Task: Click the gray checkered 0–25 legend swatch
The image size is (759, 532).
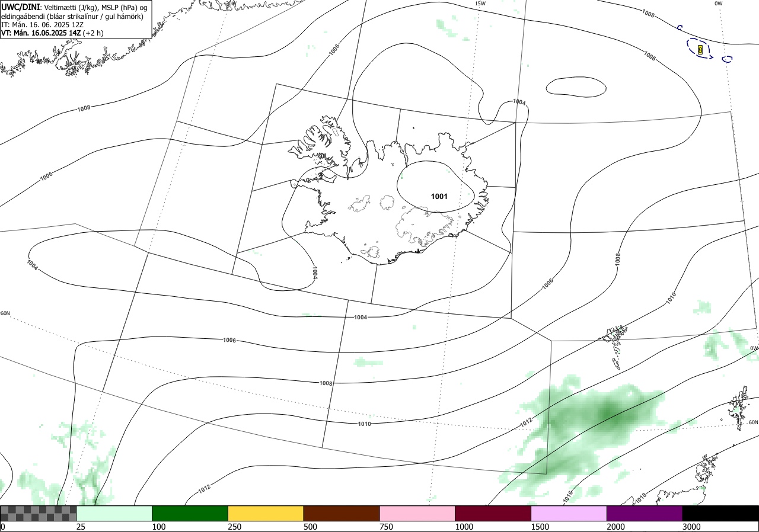Action: 39,513
